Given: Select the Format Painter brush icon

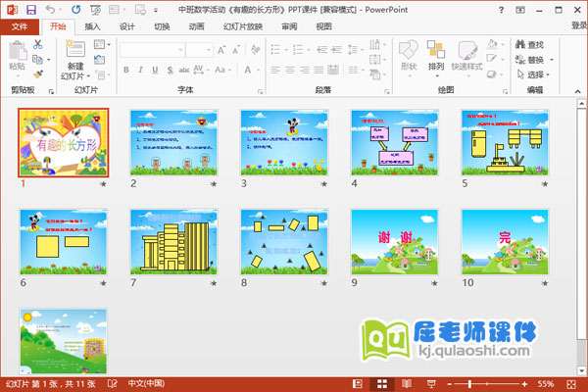Looking at the screenshot, I should pos(38,74).
